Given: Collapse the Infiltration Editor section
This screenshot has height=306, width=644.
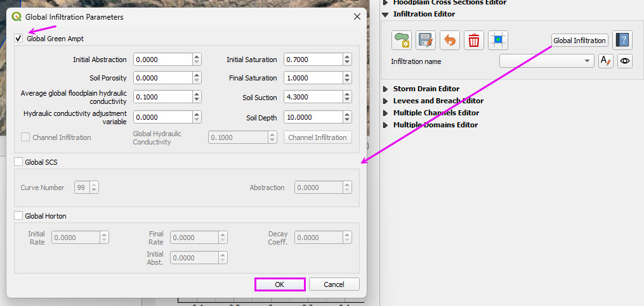Looking at the screenshot, I should coord(386,14).
